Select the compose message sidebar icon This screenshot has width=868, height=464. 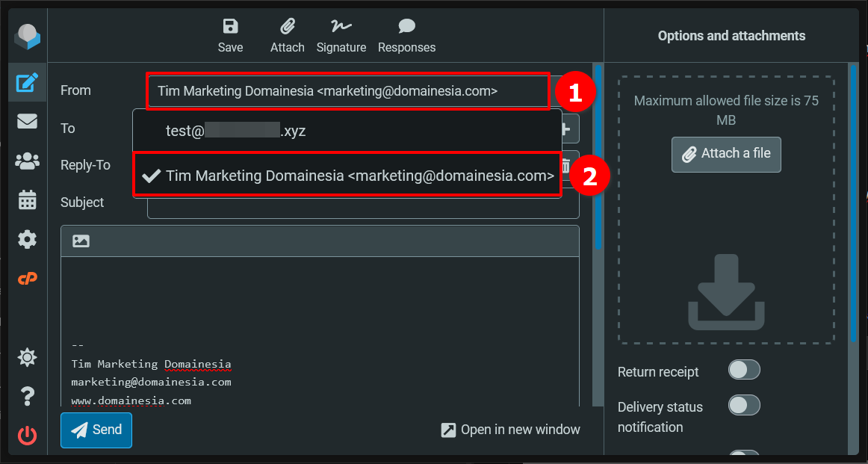[x=27, y=82]
